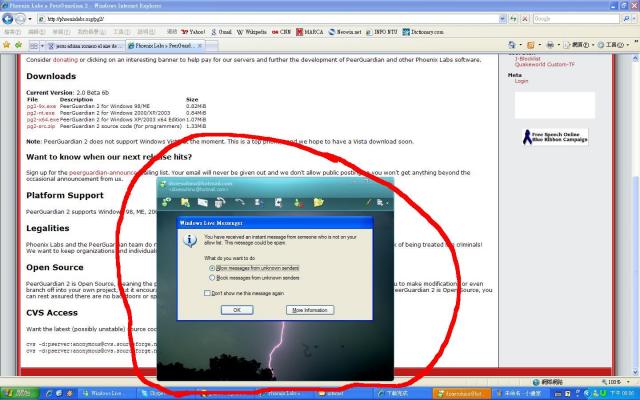This screenshot has width=640, height=400.
Task: Click Messenger activities toolbar icon
Action: [259, 202]
